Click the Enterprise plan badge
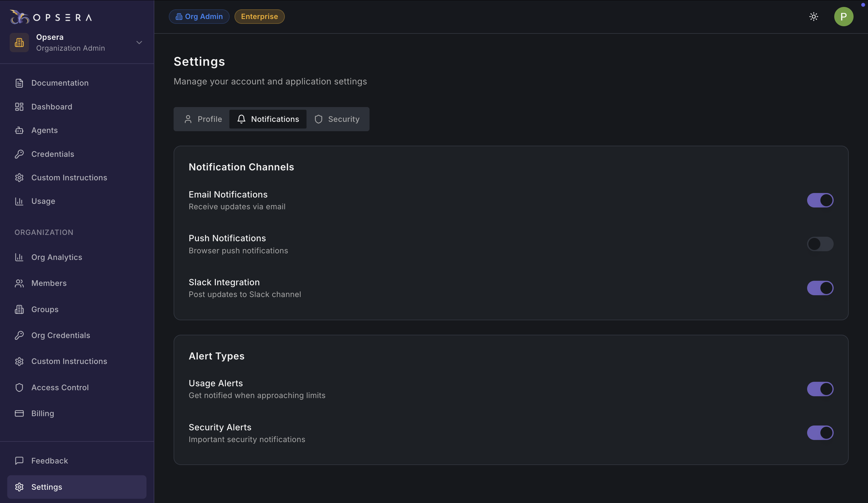Screen dimensions: 868x503 (x=259, y=17)
